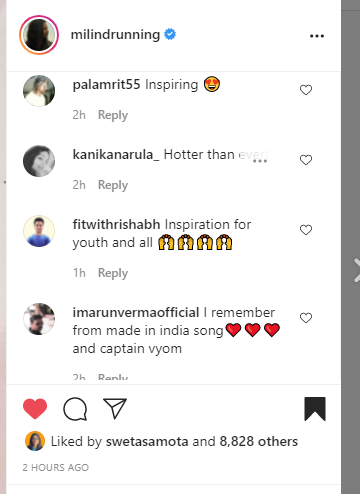Viewport: 360px width, 494px height.
Task: Open the options dots on kanikanarula_'s comment
Action: pyautogui.click(x=260, y=161)
